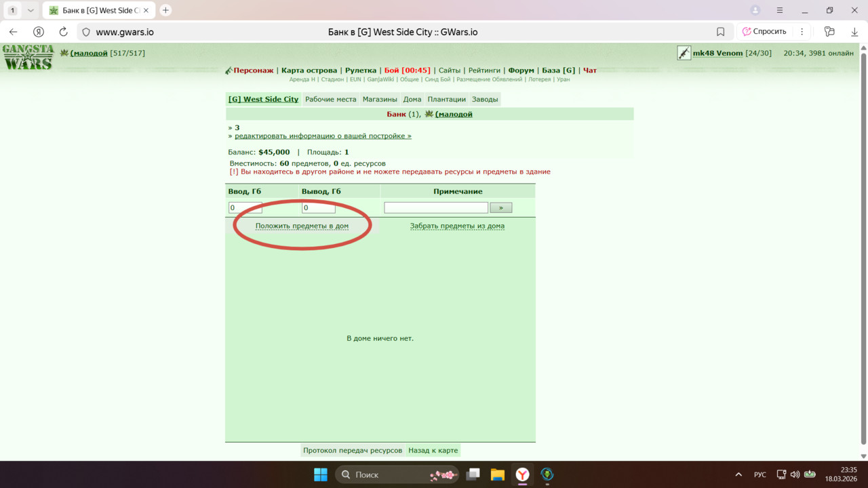Click the gun icon beside Персонаж
Image resolution: width=868 pixels, height=488 pixels.
[x=229, y=70]
